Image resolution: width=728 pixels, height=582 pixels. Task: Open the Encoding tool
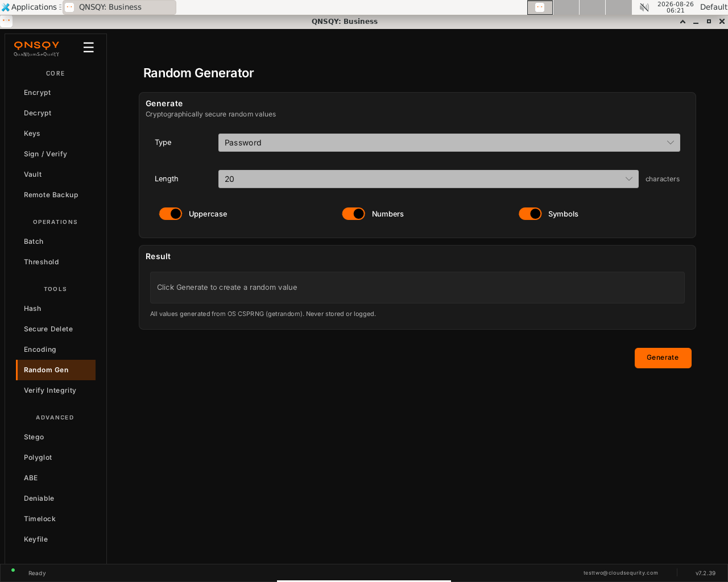click(56, 350)
